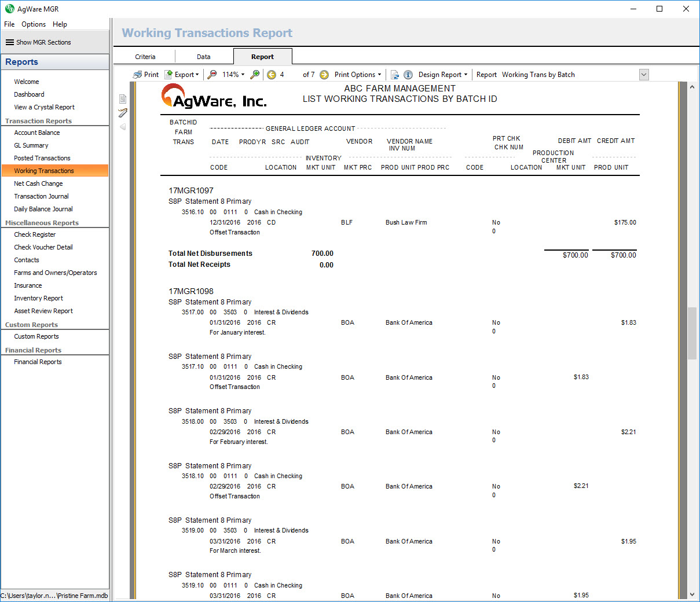Open the Options menu
The width and height of the screenshot is (700, 602).
point(34,24)
